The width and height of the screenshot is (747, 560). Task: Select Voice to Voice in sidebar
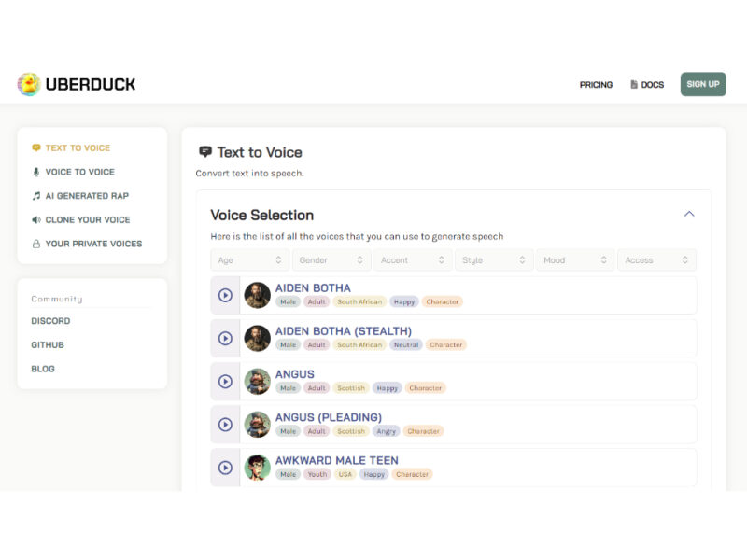tap(79, 172)
